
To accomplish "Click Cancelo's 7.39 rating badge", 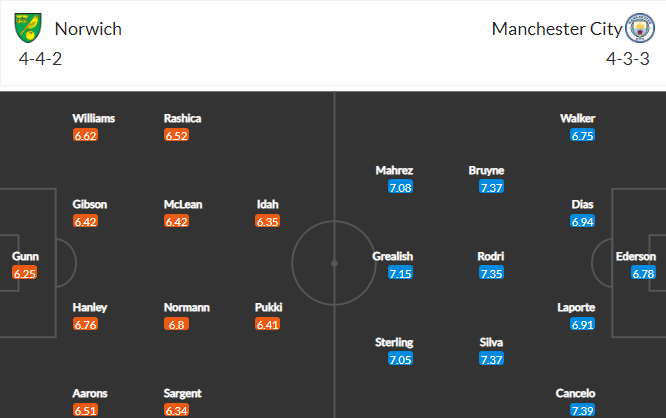I will tap(582, 410).
